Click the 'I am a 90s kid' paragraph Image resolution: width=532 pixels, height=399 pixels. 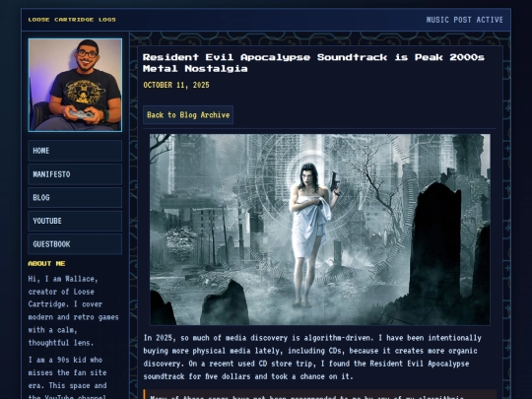coord(68,377)
